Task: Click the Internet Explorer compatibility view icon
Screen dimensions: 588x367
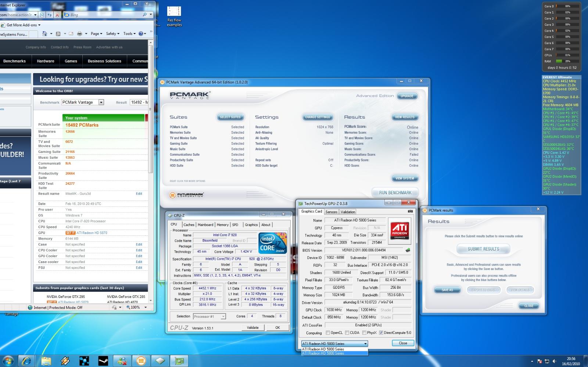Action: pyautogui.click(x=42, y=15)
